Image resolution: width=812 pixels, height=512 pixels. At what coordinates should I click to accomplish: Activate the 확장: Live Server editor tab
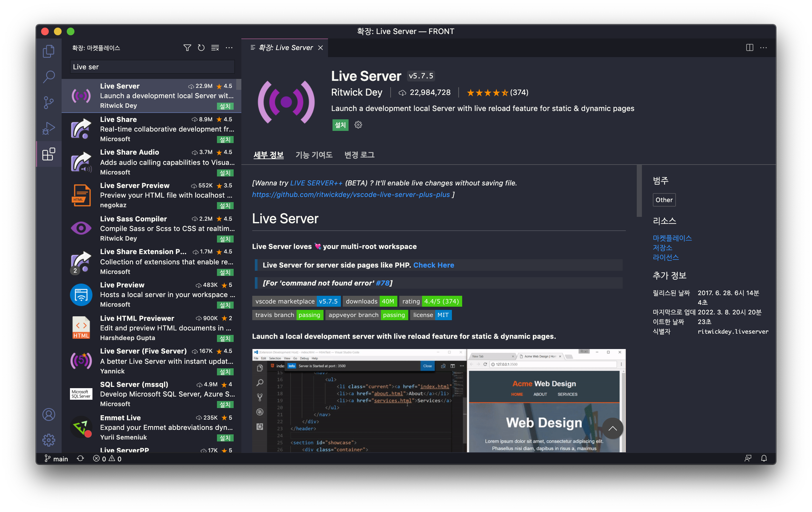point(285,47)
